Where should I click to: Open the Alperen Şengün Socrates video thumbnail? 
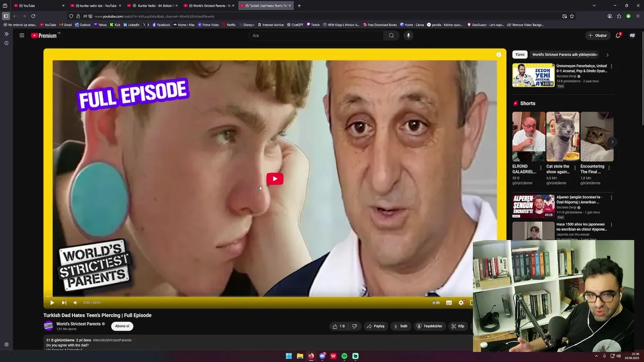[x=533, y=206]
